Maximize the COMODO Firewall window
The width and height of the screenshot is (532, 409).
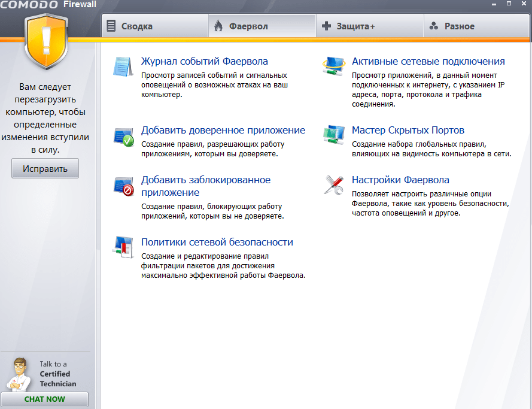509,4
